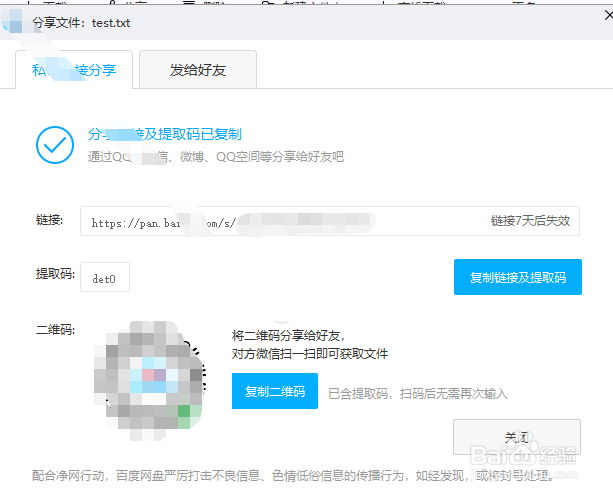Click the 配合净网行动 notice text at bottom
The height and width of the screenshot is (496, 613).
pyautogui.click(x=292, y=475)
